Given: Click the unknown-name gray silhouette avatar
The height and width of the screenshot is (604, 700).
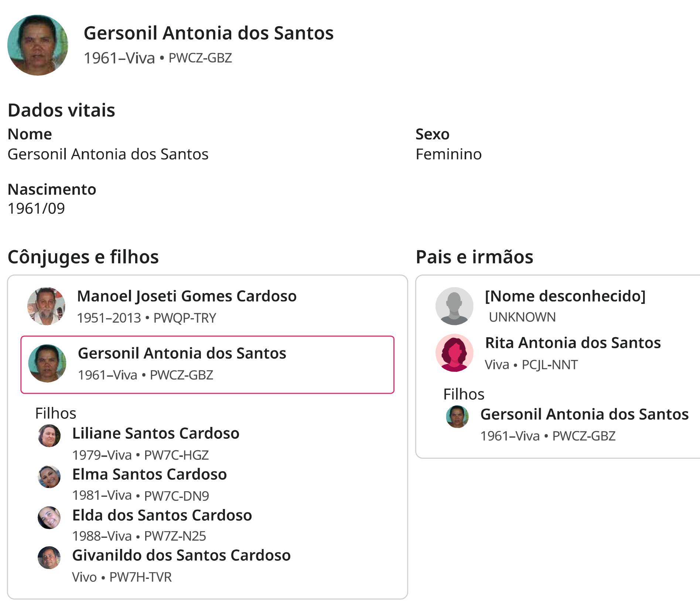Looking at the screenshot, I should point(454,306).
